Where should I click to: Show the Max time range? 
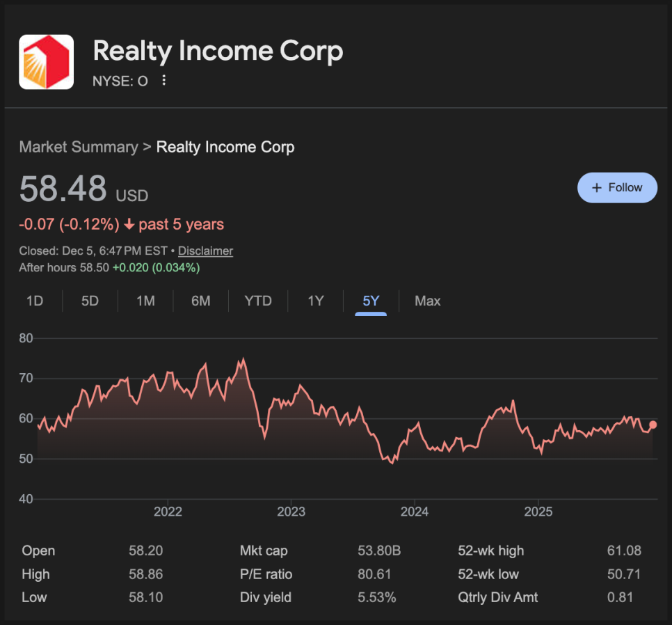pos(428,301)
